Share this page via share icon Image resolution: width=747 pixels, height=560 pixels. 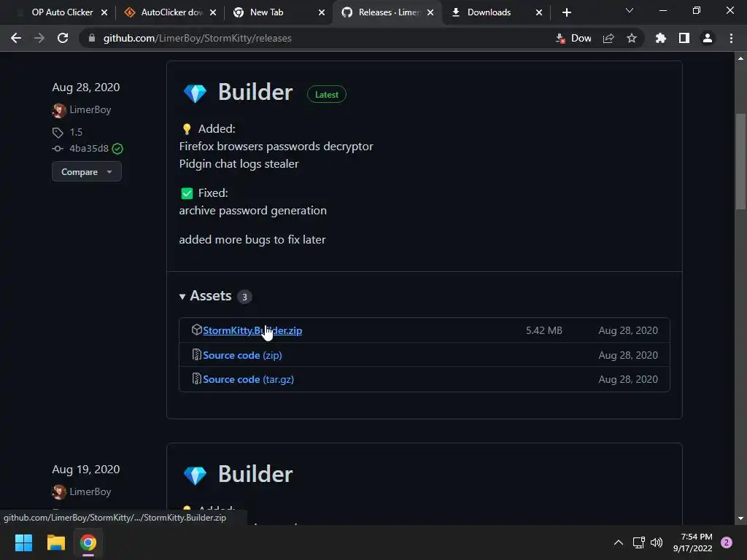click(608, 38)
